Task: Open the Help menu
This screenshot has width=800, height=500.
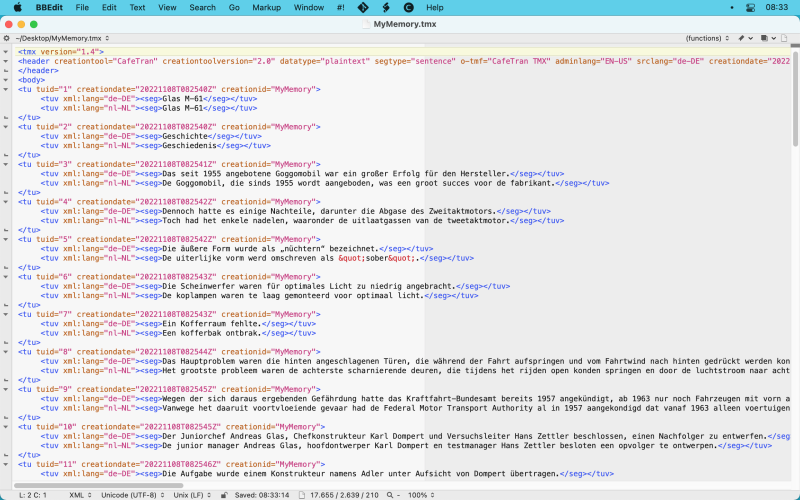Action: [x=435, y=7]
